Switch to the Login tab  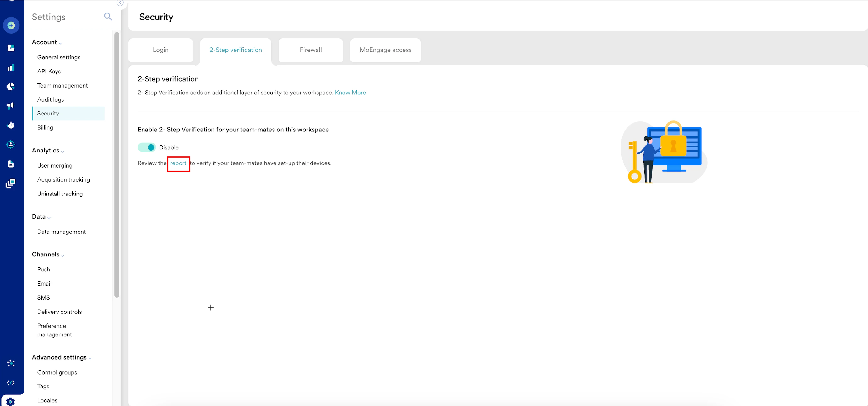click(x=160, y=50)
